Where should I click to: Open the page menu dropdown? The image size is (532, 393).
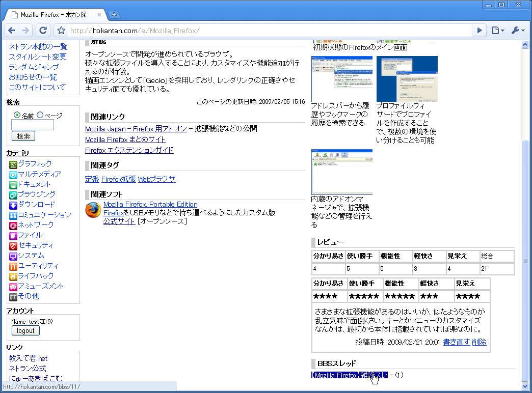point(498,31)
